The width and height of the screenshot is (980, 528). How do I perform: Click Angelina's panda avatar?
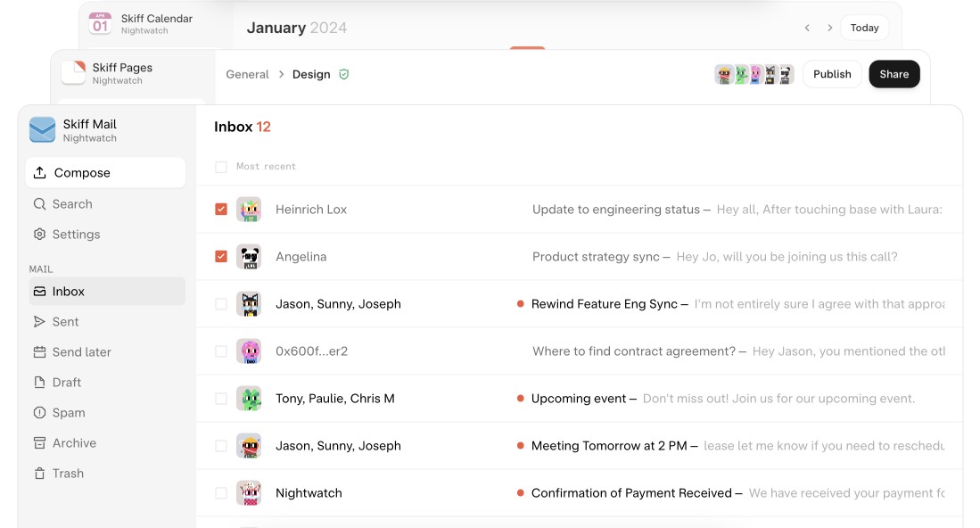pos(249,257)
